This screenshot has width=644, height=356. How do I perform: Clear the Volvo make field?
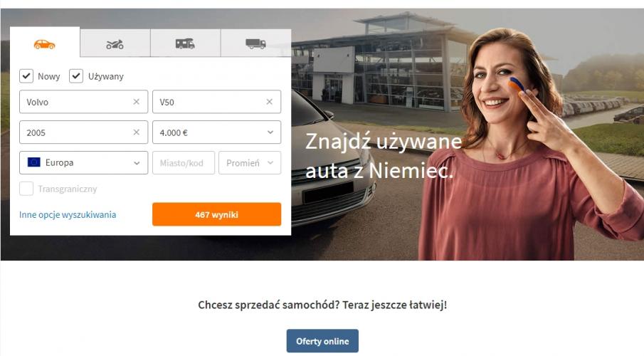137,102
